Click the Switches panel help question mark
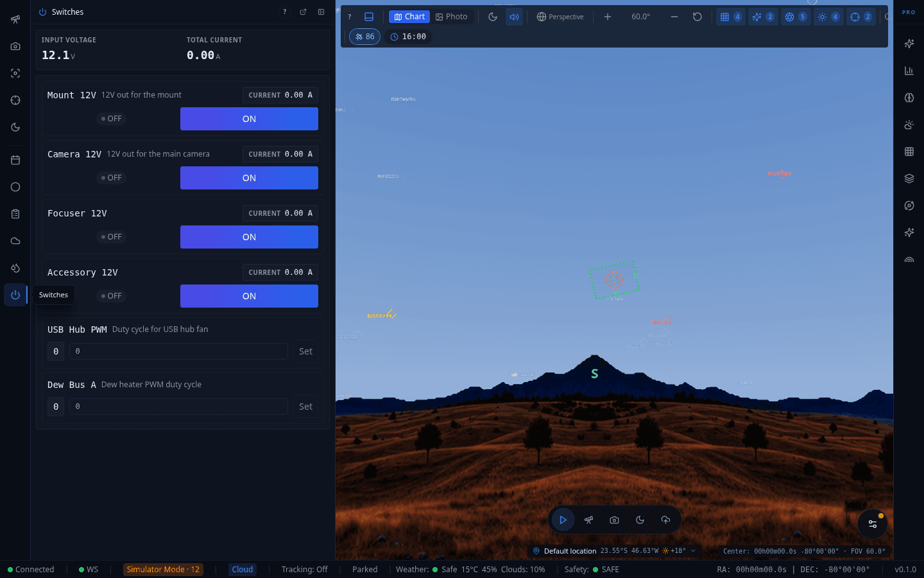The height and width of the screenshot is (578, 924). 285,12
